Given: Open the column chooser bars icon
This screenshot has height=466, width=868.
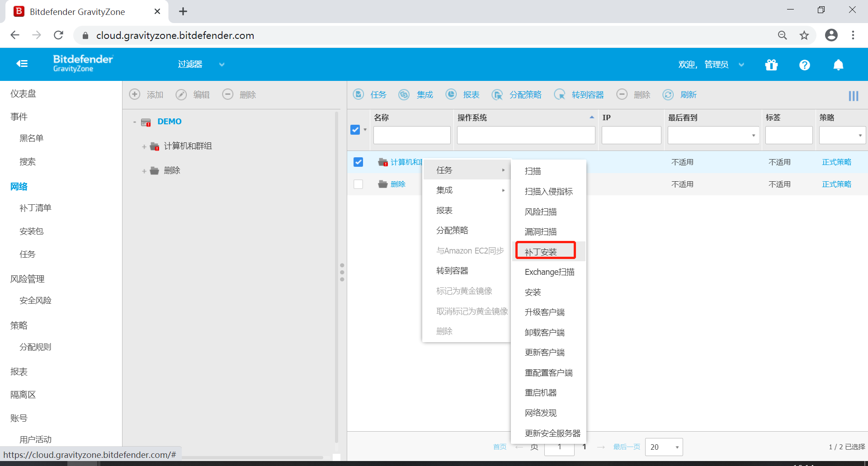Looking at the screenshot, I should coord(854,96).
